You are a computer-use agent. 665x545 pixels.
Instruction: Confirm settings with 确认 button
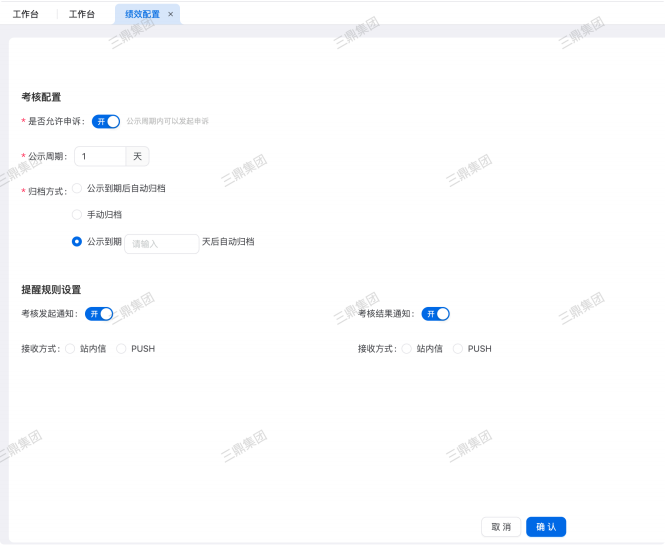pyautogui.click(x=546, y=527)
